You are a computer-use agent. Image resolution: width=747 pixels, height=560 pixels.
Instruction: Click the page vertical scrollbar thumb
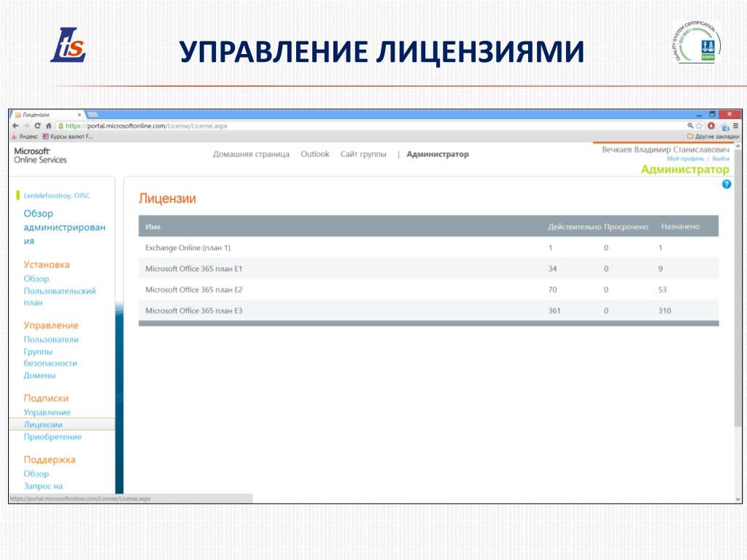click(x=738, y=288)
